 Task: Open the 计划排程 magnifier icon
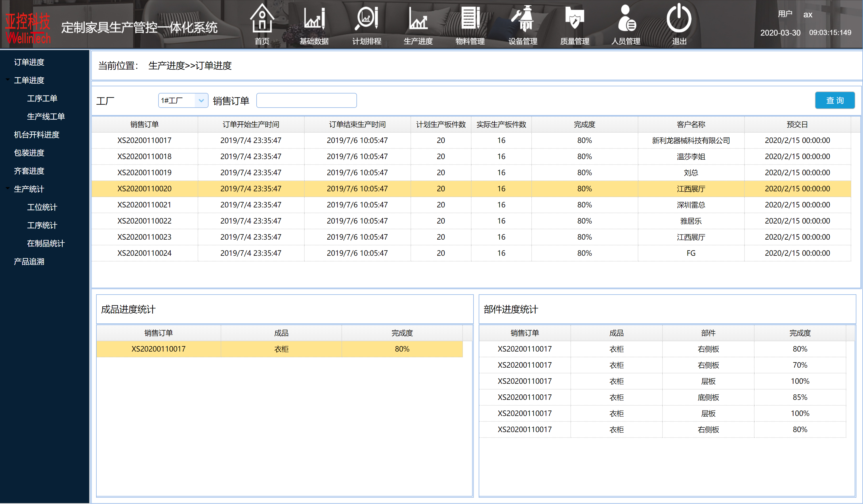(x=366, y=19)
